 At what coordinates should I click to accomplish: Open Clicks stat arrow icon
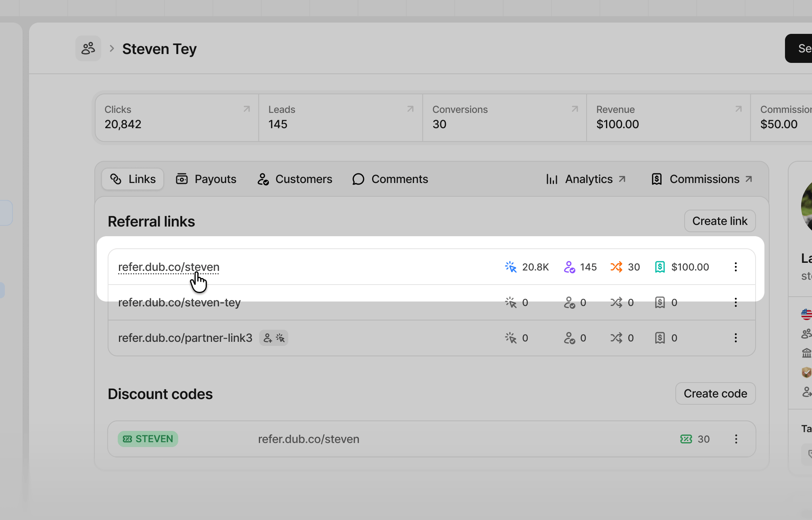(246, 109)
